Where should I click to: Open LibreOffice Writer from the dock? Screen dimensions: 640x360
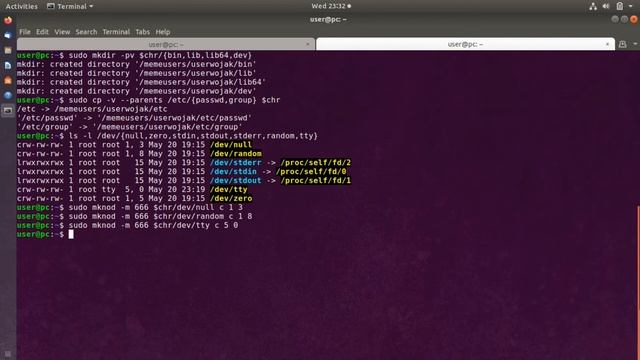point(8,65)
